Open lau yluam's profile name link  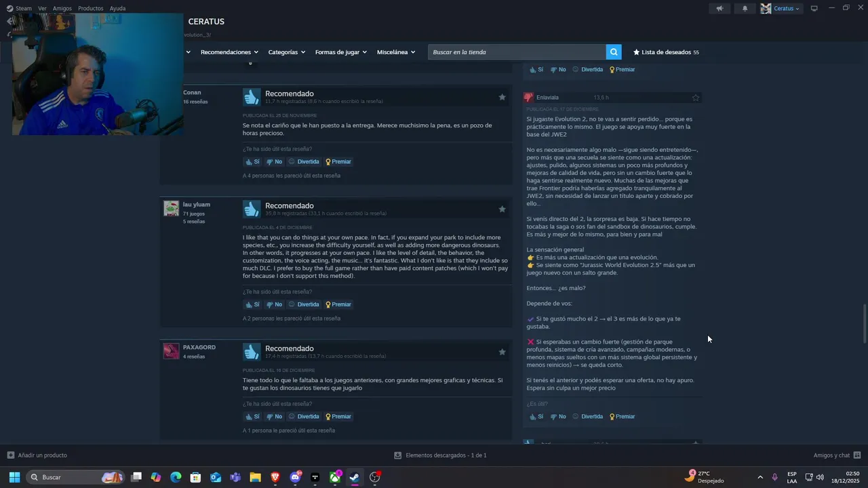pyautogui.click(x=197, y=205)
